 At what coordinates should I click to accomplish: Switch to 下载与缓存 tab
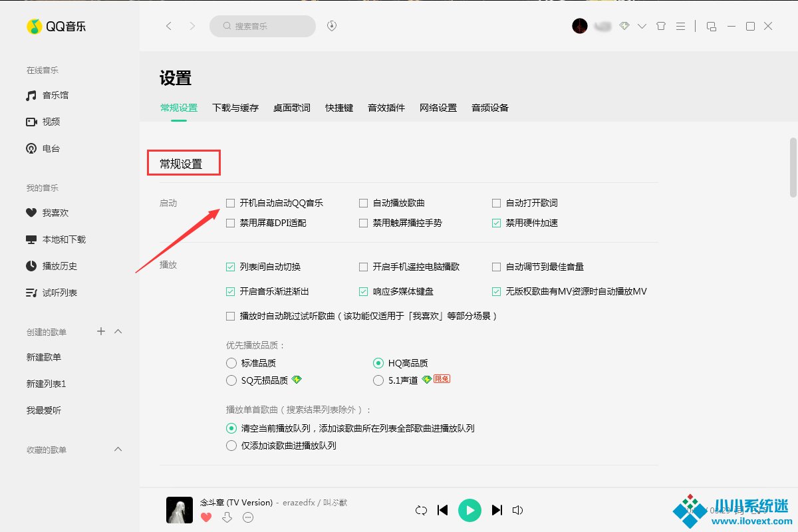pos(235,108)
